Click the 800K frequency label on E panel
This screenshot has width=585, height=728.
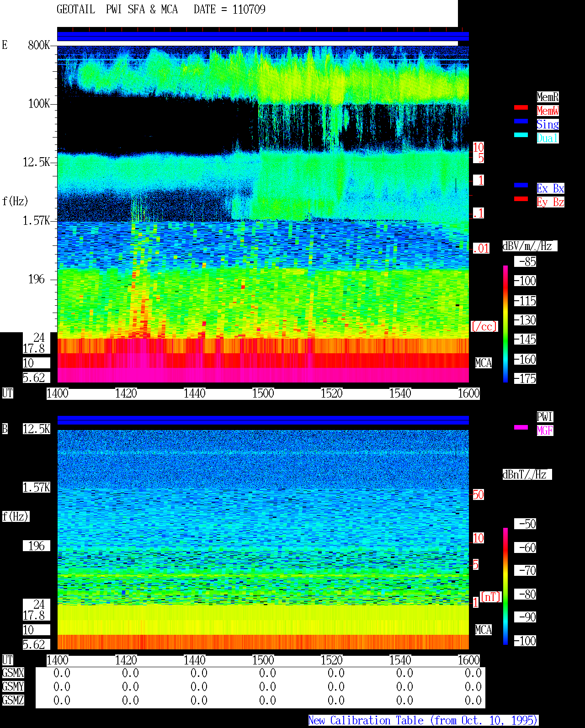pyautogui.click(x=39, y=45)
